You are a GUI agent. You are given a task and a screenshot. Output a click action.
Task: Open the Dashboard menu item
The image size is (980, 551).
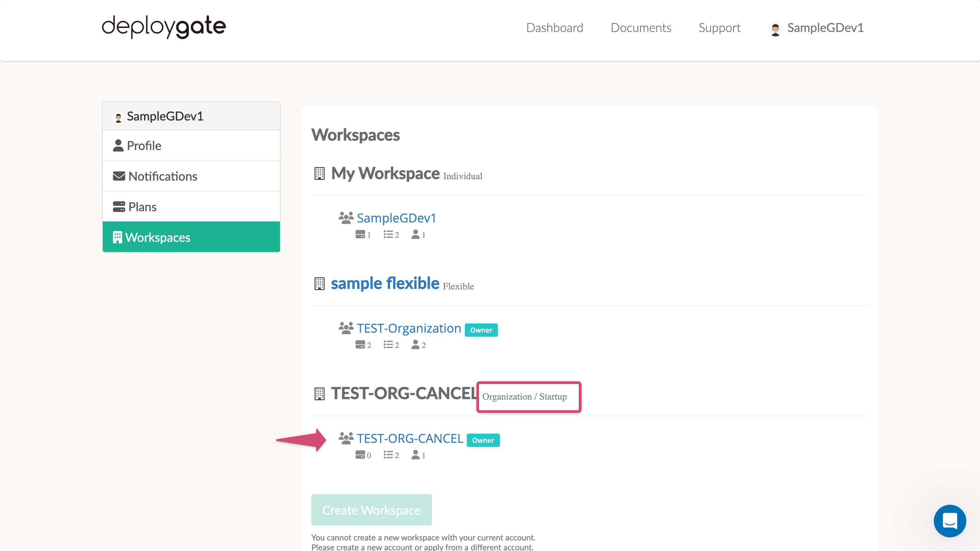click(x=554, y=27)
